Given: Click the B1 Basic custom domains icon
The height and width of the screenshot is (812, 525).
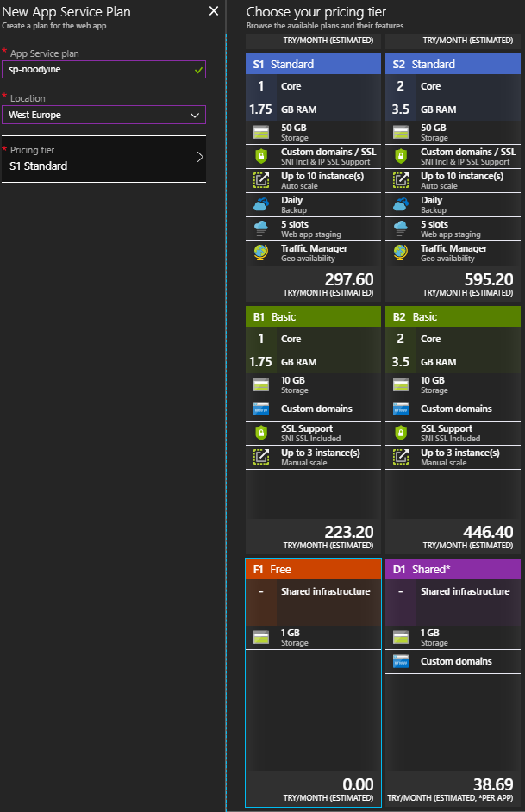Looking at the screenshot, I should point(261,409).
